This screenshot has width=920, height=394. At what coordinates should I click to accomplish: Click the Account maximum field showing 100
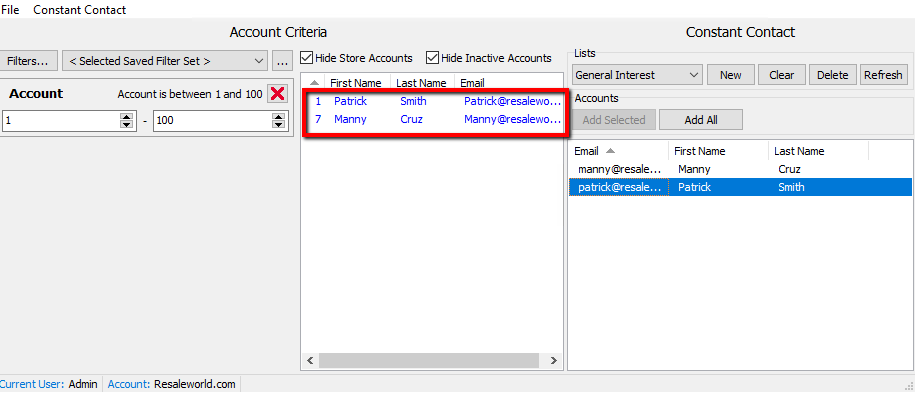pos(213,121)
